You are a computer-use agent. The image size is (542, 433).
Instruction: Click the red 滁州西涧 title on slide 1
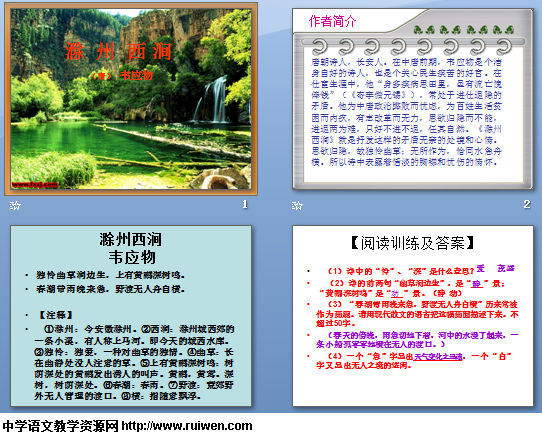118,52
